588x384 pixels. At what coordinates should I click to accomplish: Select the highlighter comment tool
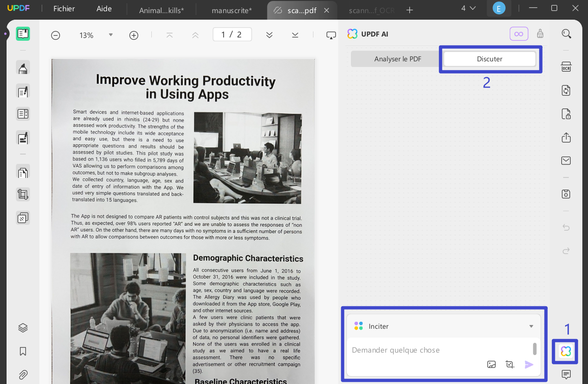coord(23,68)
